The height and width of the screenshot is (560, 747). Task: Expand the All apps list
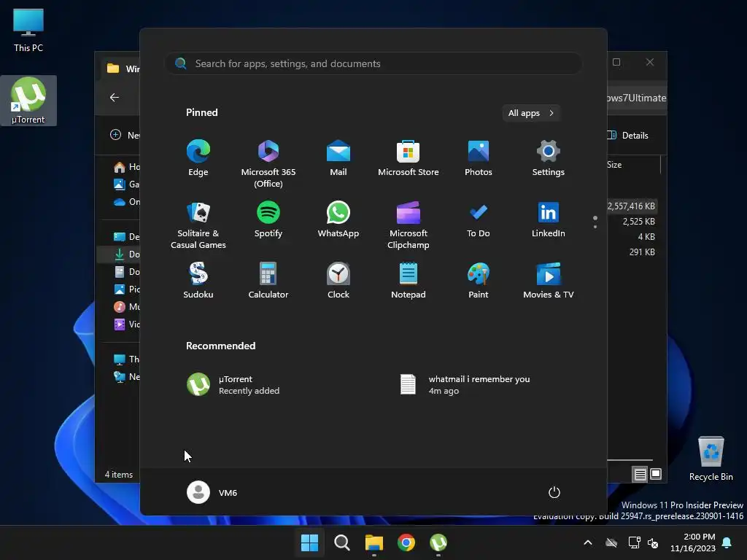pyautogui.click(x=531, y=113)
